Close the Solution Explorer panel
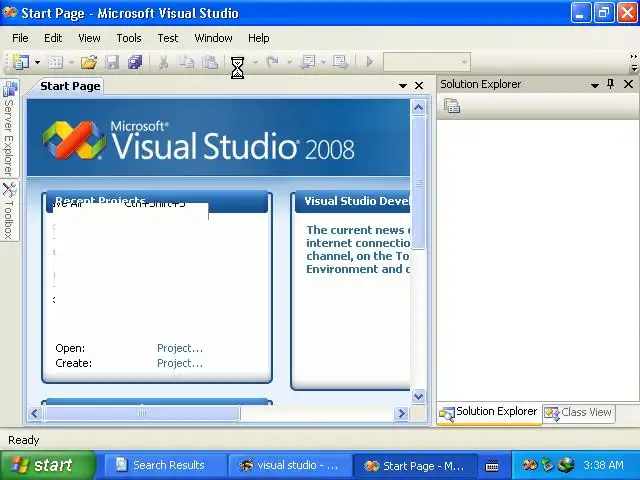The image size is (640, 480). [628, 84]
